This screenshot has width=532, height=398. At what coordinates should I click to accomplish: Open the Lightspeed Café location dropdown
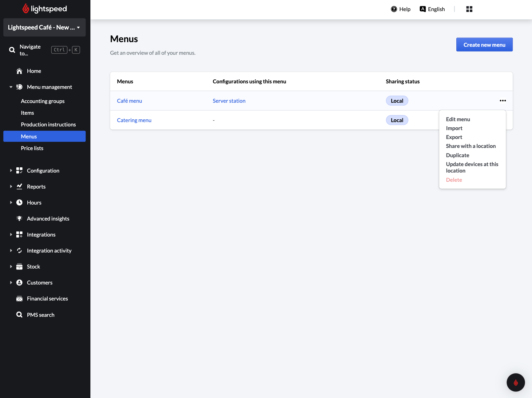click(44, 27)
